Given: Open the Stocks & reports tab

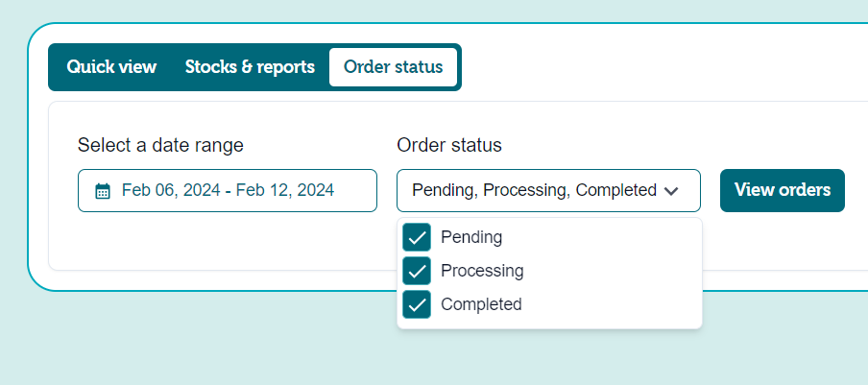Looking at the screenshot, I should click(x=250, y=67).
